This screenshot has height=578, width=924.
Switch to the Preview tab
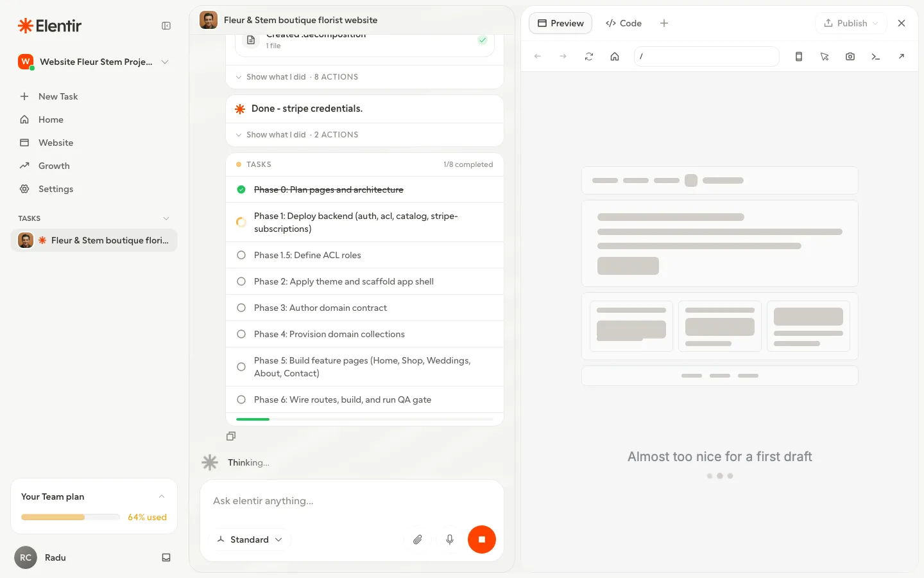(560, 23)
